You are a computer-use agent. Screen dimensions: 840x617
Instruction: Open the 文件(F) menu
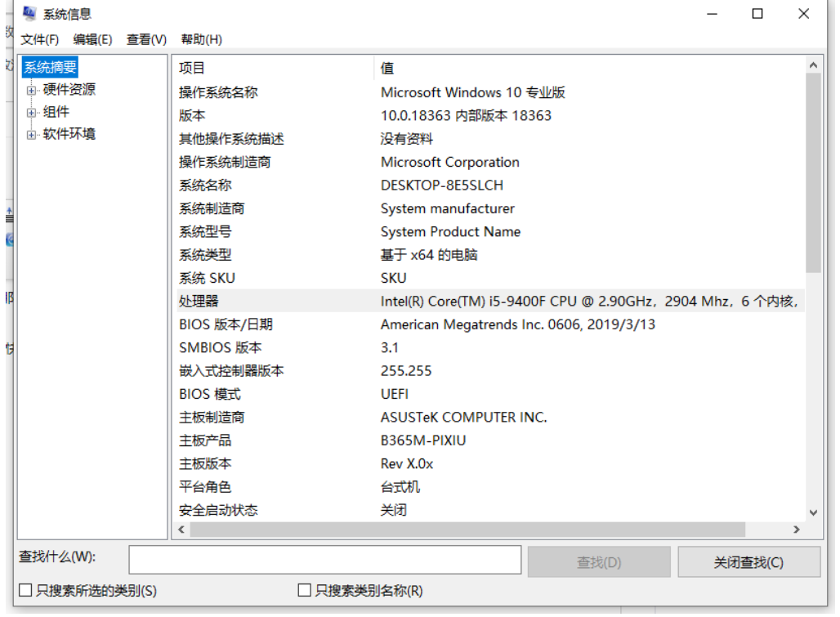point(39,39)
